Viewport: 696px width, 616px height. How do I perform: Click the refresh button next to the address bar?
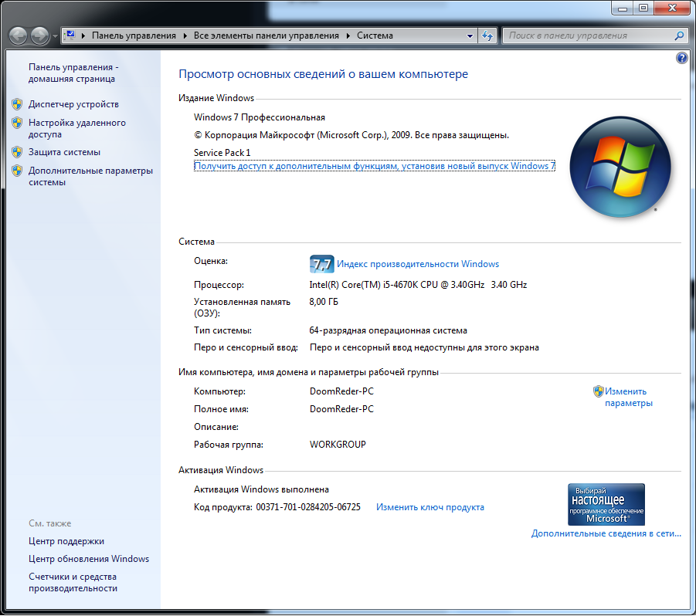(487, 36)
